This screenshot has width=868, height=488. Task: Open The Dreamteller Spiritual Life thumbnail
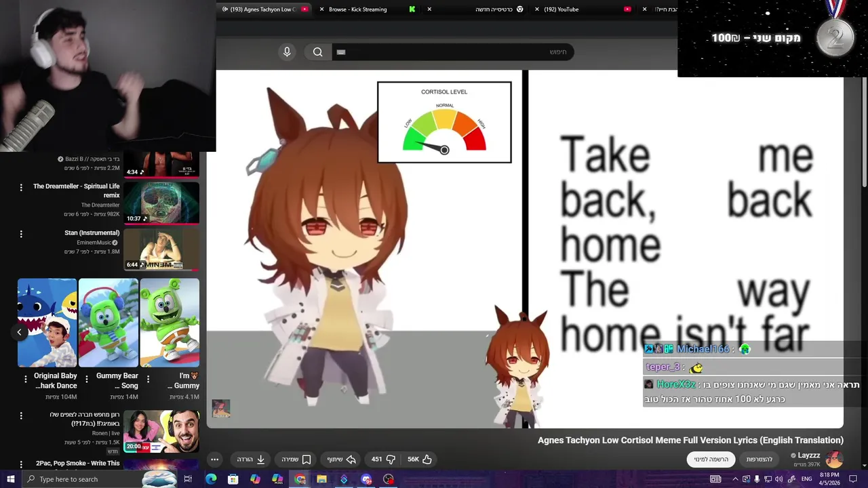tap(161, 203)
